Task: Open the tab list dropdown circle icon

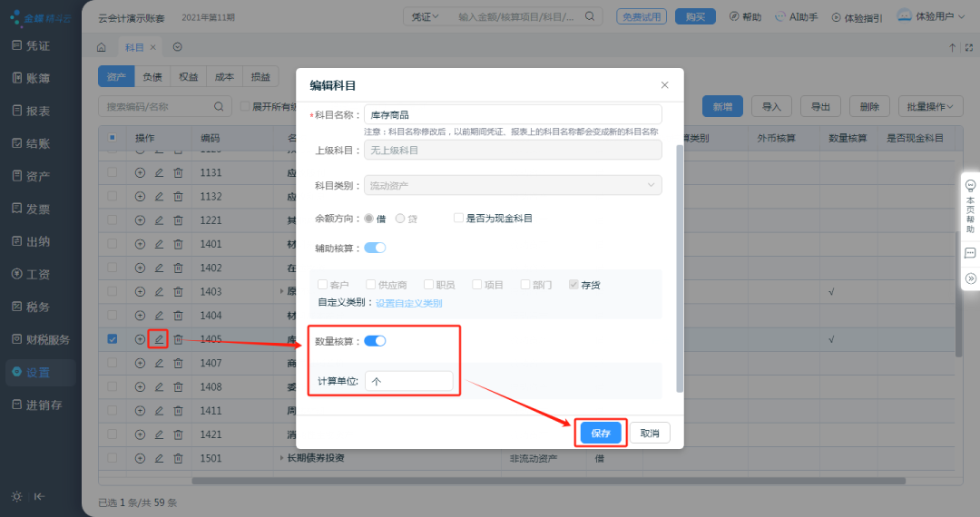Action: (178, 47)
